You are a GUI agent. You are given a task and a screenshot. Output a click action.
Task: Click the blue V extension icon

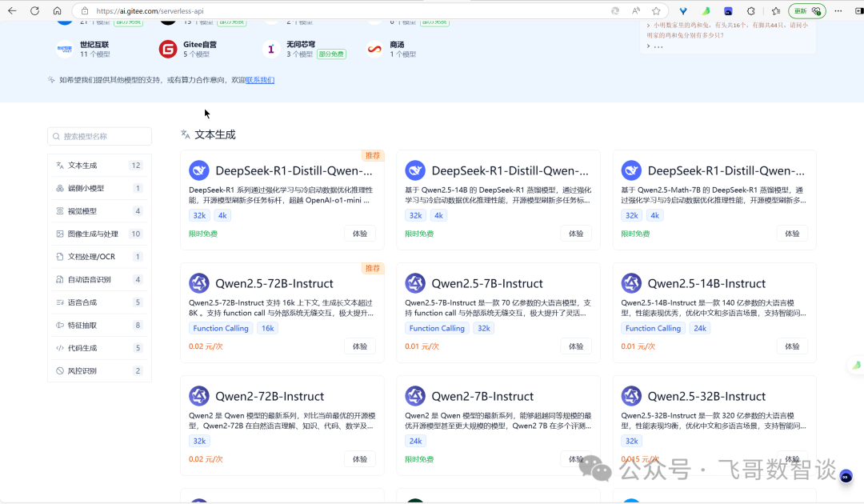pos(683,10)
